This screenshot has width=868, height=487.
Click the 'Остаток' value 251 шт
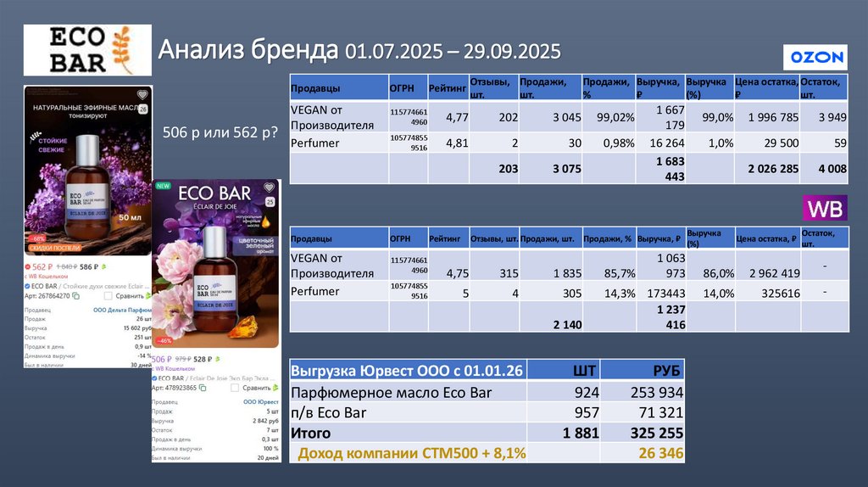(x=142, y=338)
